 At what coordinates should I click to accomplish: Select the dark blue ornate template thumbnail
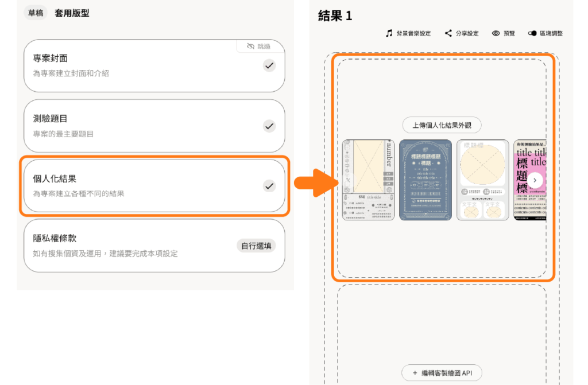tap(425, 180)
